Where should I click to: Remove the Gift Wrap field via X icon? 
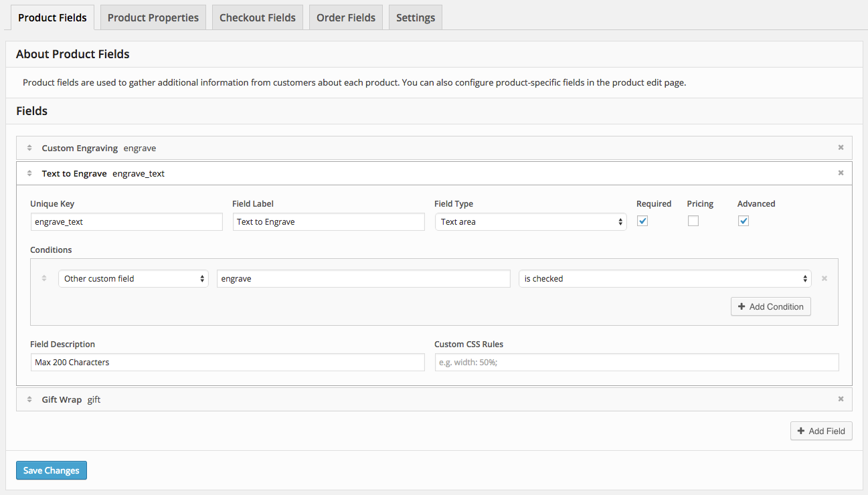841,399
